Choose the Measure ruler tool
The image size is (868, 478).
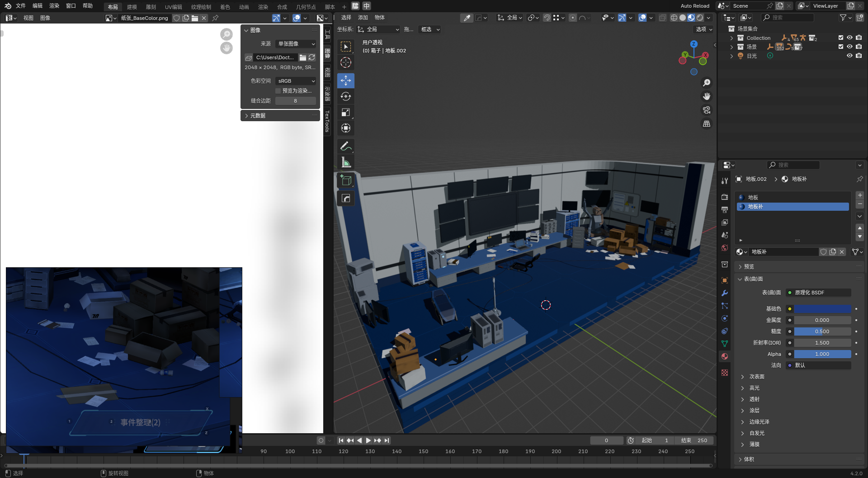346,162
